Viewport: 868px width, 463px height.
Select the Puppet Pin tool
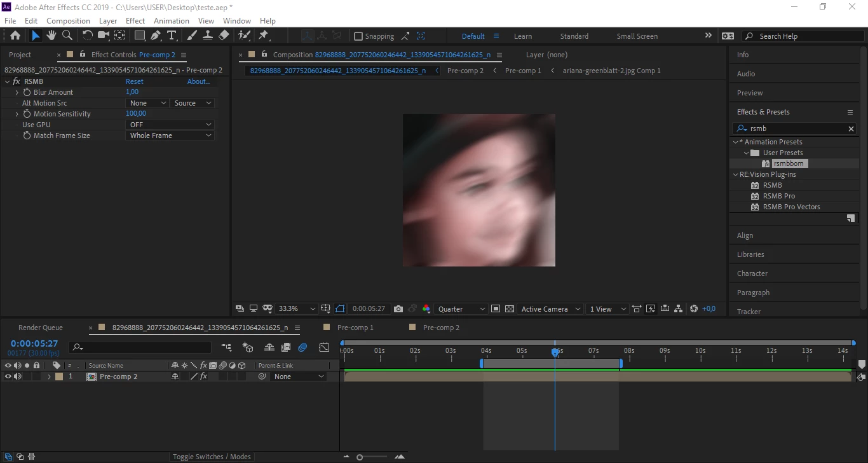coord(263,36)
